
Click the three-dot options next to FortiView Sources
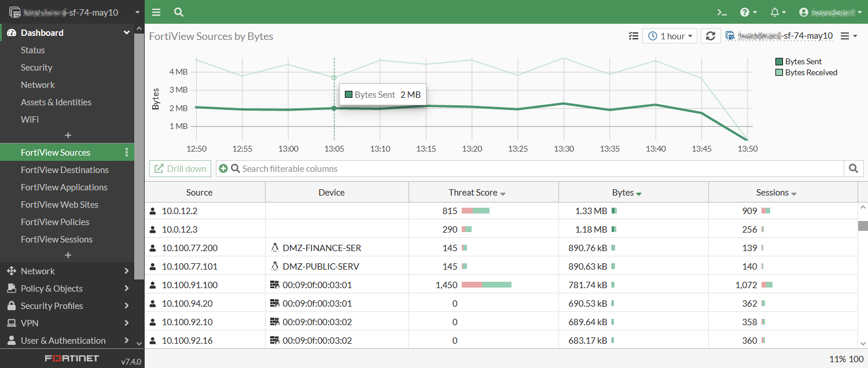click(127, 153)
